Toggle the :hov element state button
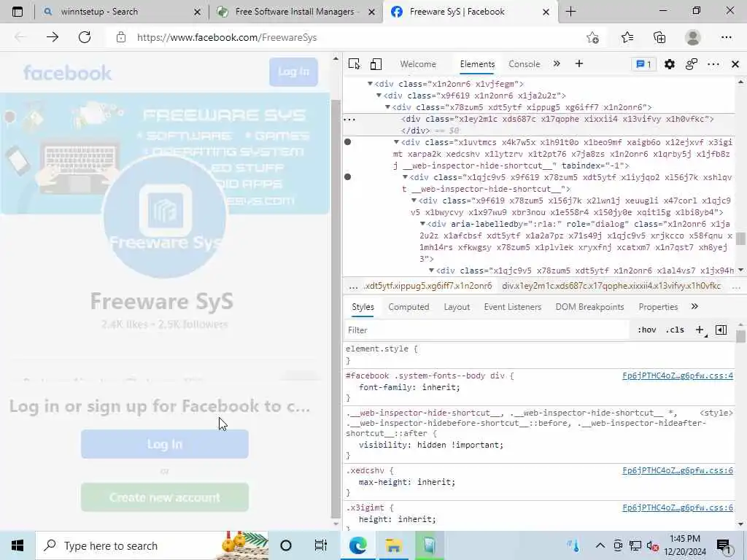Viewport: 747px width, 560px height. 646,330
